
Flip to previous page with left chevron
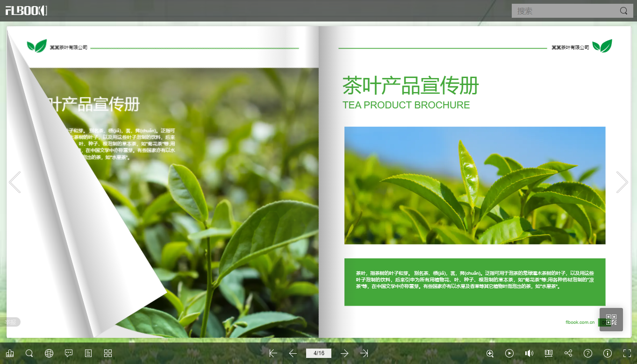click(x=15, y=182)
